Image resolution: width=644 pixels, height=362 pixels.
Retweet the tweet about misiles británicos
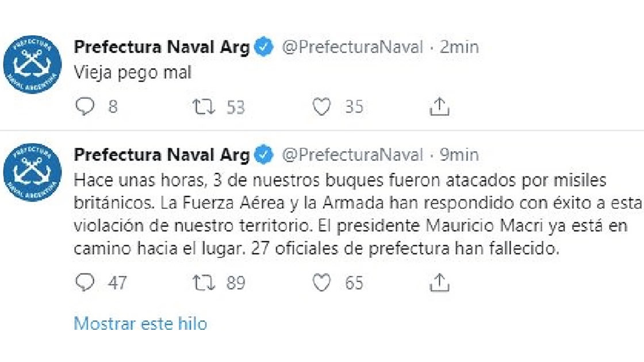tap(204, 283)
